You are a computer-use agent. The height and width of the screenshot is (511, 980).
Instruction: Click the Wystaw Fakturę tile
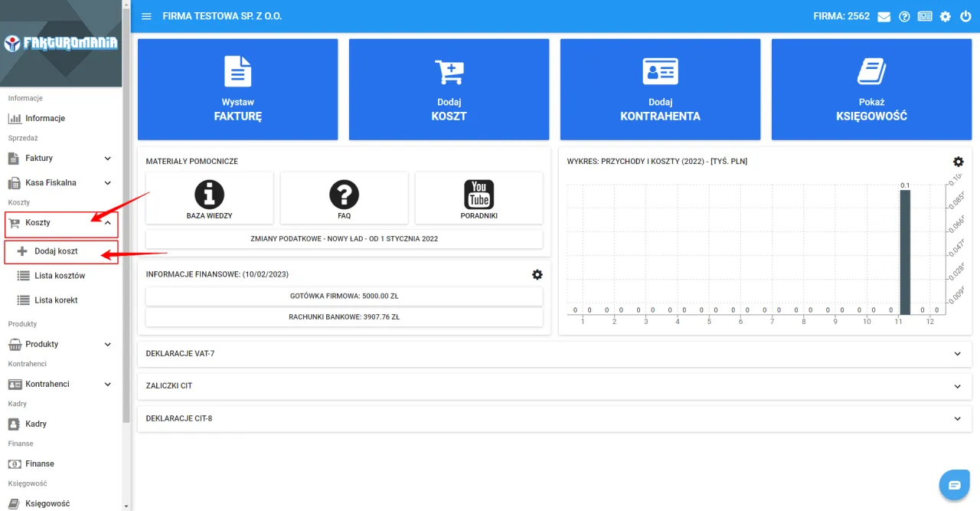(x=237, y=90)
